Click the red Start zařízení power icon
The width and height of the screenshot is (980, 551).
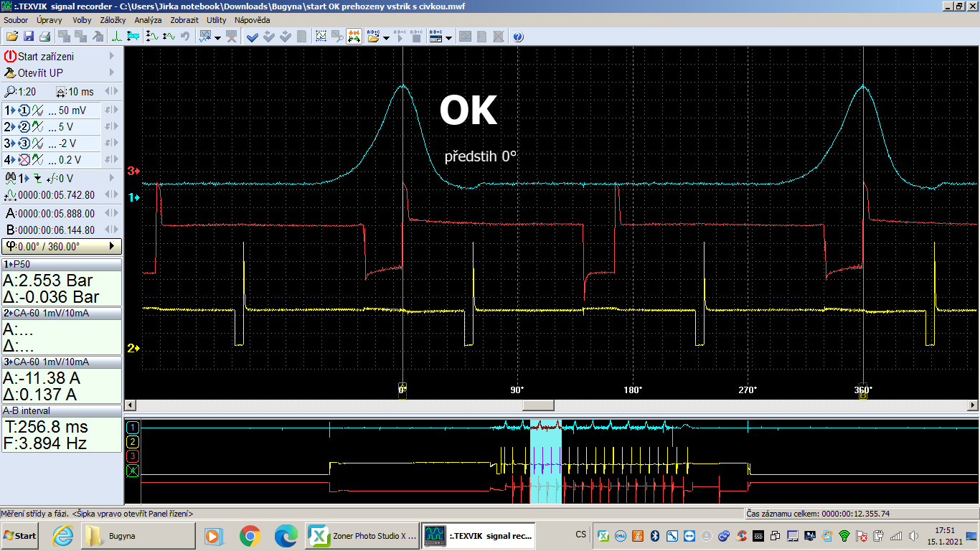(x=10, y=56)
